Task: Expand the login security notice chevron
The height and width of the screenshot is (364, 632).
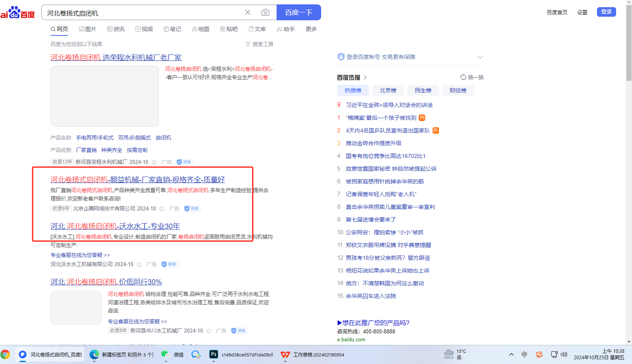Action: [480, 57]
